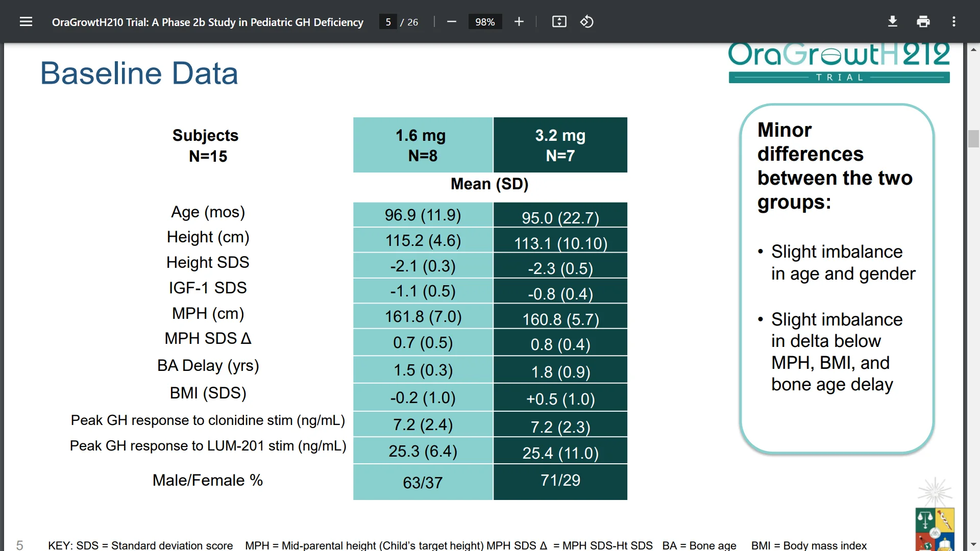The width and height of the screenshot is (980, 551).
Task: Click the scrollbar down arrow
Action: pos(973,545)
